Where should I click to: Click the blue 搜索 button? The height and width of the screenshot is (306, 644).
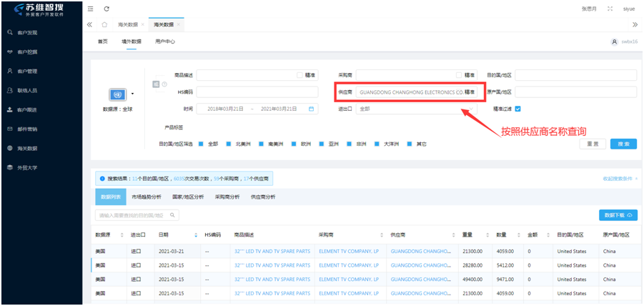point(623,144)
